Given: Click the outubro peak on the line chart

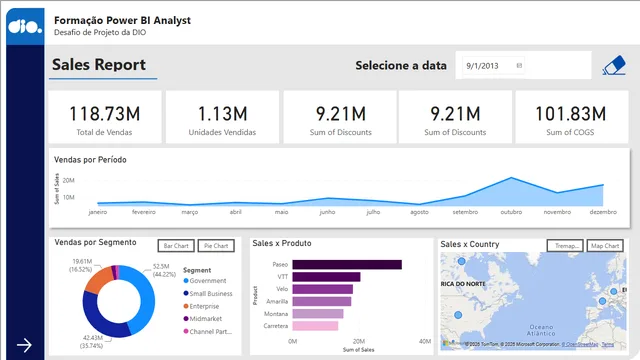Looking at the screenshot, I should [511, 178].
